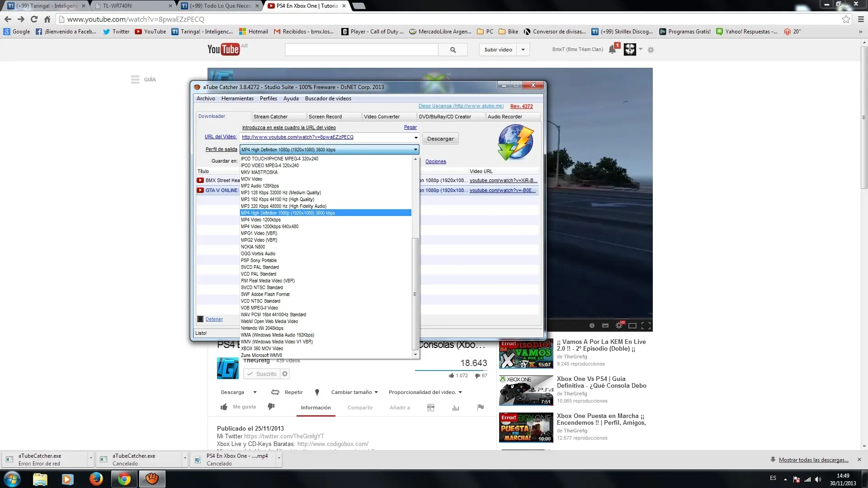Open the Archivo menu in aTube Catcher

coord(206,99)
